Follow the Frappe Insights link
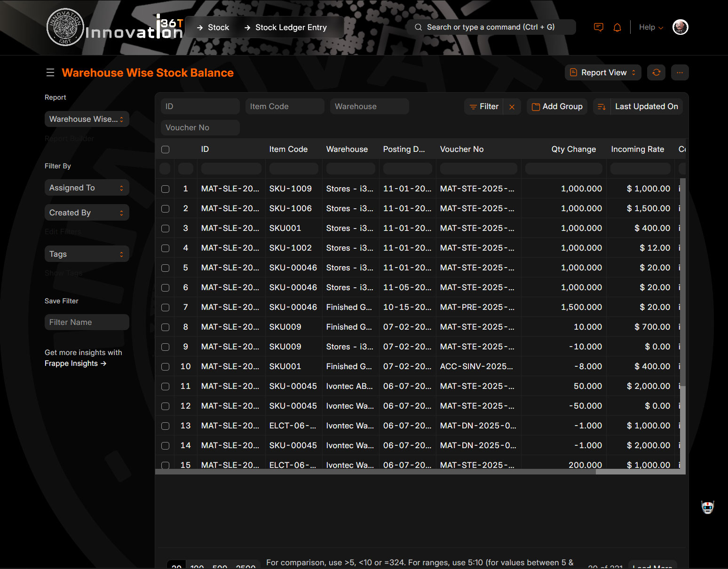The width and height of the screenshot is (728, 569). click(75, 364)
